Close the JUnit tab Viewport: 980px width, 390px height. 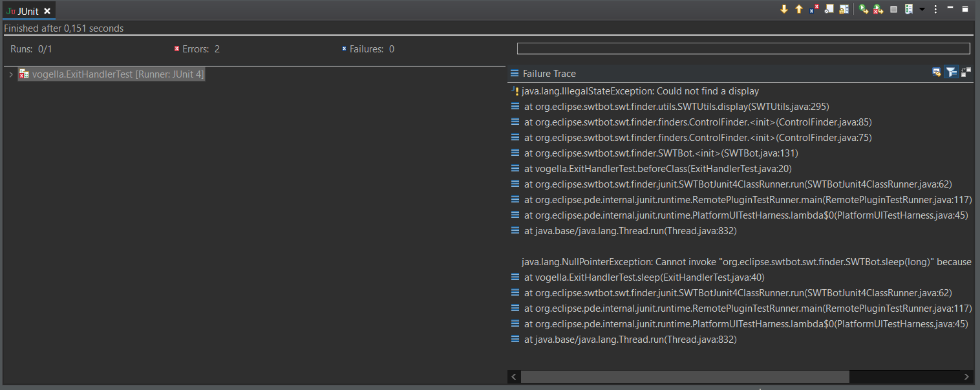tap(47, 11)
